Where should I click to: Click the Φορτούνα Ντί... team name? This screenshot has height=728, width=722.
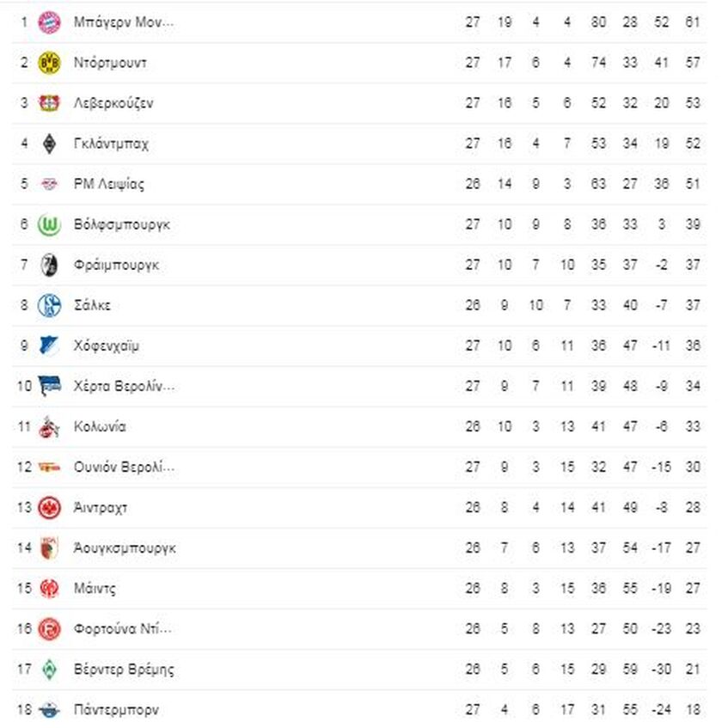123,628
